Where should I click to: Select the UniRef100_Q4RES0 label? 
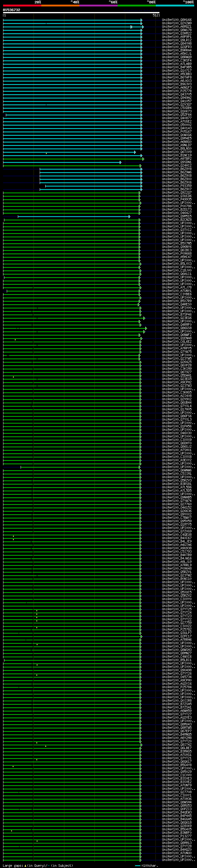point(177,304)
